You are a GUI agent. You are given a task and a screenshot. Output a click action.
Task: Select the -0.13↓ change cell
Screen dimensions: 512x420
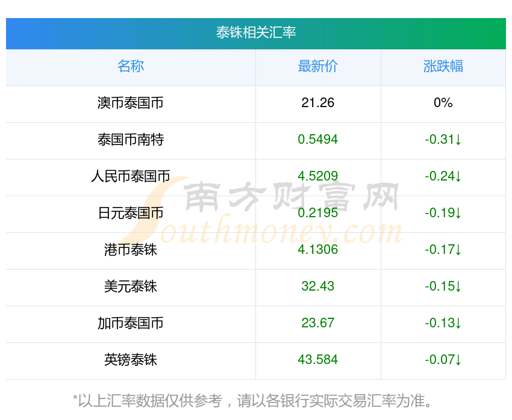pyautogui.click(x=443, y=323)
